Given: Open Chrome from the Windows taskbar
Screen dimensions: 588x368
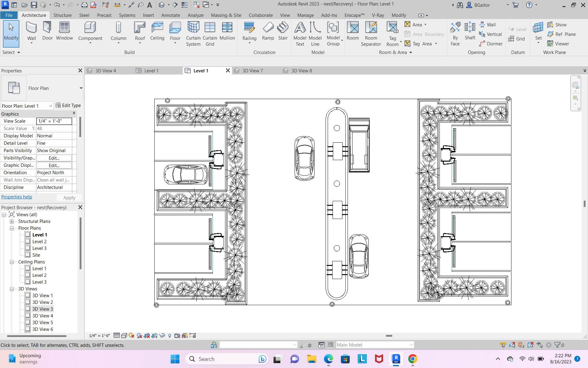Looking at the screenshot, I should click(x=413, y=359).
